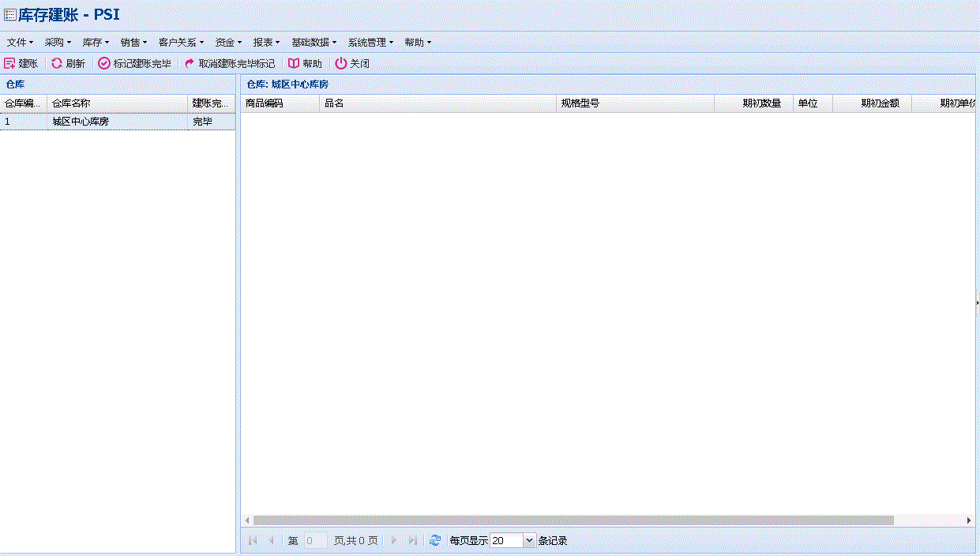Open the 帮助 menu in menu bar
Screen dimensions: 980x556
pyautogui.click(x=418, y=42)
